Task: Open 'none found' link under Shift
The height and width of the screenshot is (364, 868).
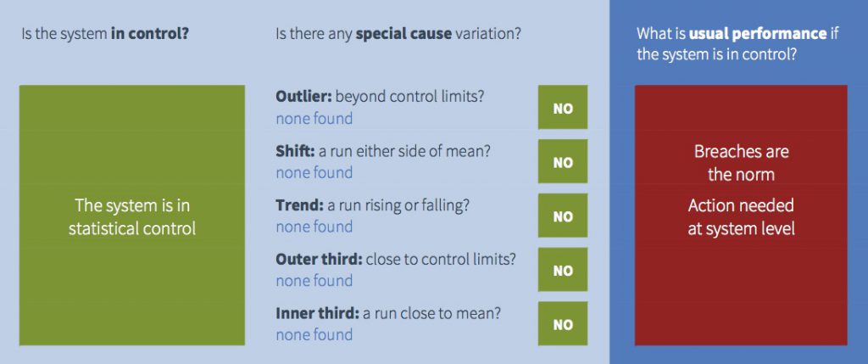Action: coord(314,172)
